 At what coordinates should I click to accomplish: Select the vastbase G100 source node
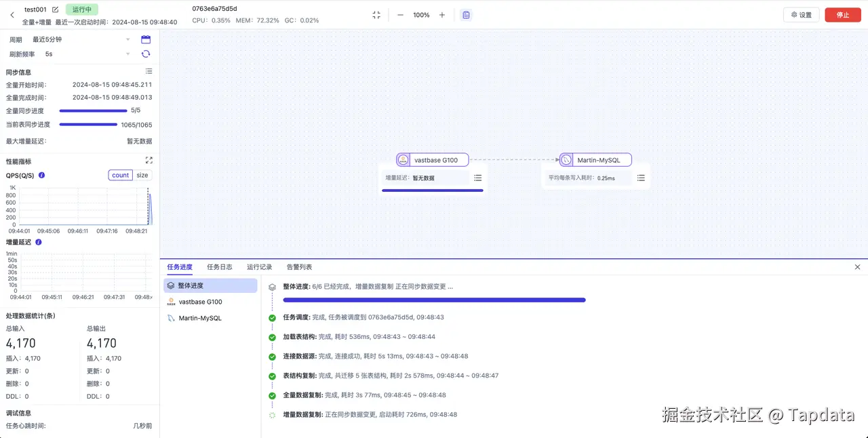pos(433,160)
